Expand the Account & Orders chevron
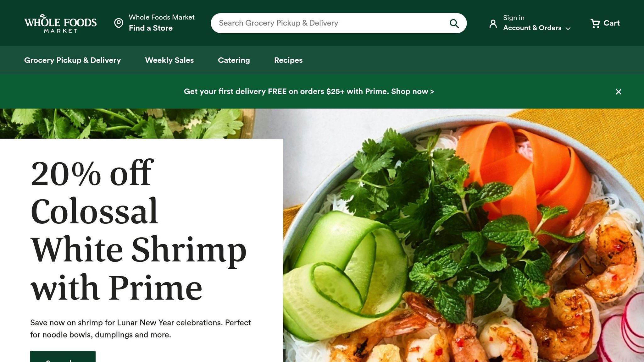This screenshot has width=644, height=362. (x=568, y=29)
